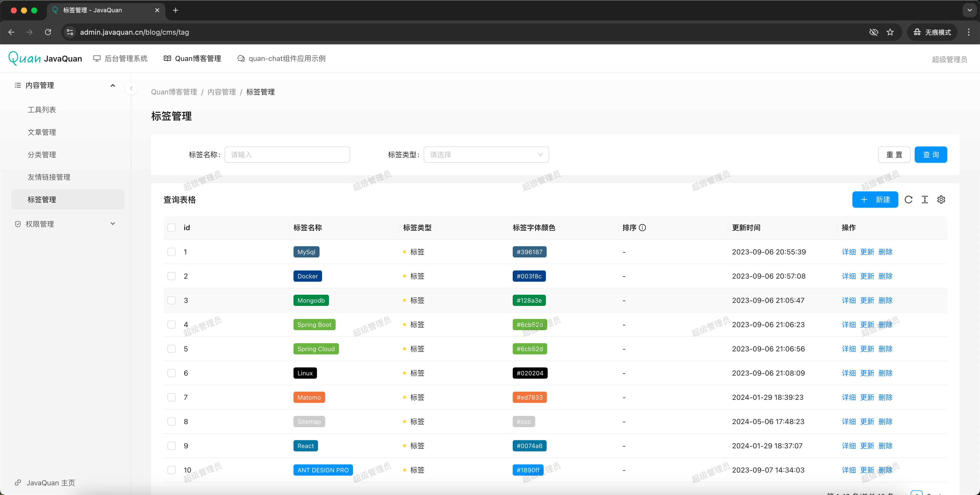Image resolution: width=980 pixels, height=495 pixels.
Task: Expand the 权限管理 sidebar menu
Action: point(113,224)
